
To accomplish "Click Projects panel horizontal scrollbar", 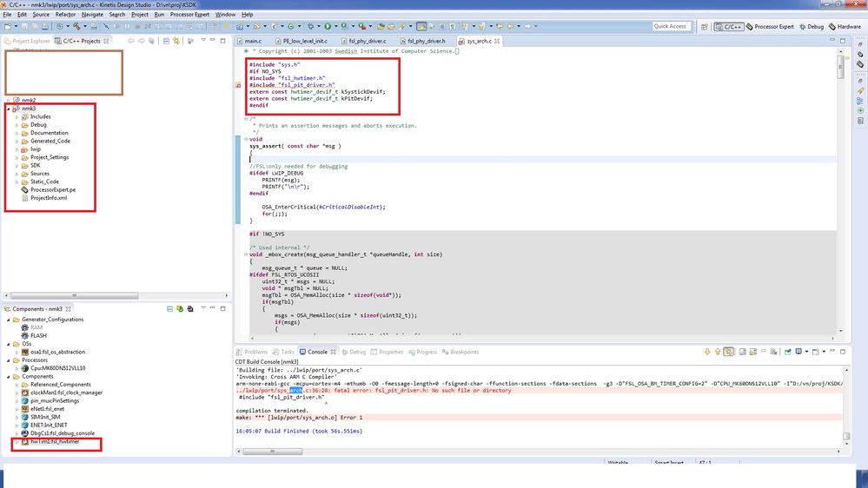I will (x=74, y=295).
